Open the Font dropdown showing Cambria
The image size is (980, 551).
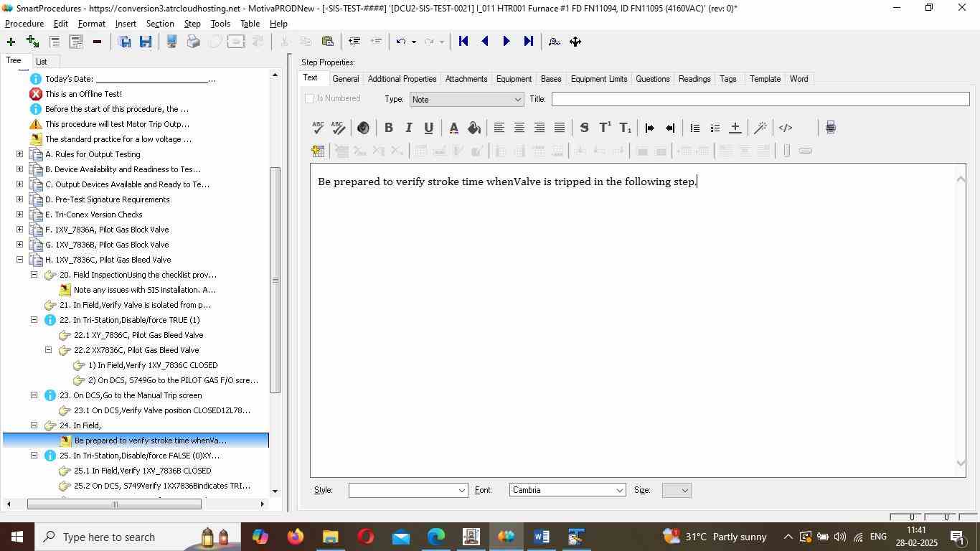(567, 491)
